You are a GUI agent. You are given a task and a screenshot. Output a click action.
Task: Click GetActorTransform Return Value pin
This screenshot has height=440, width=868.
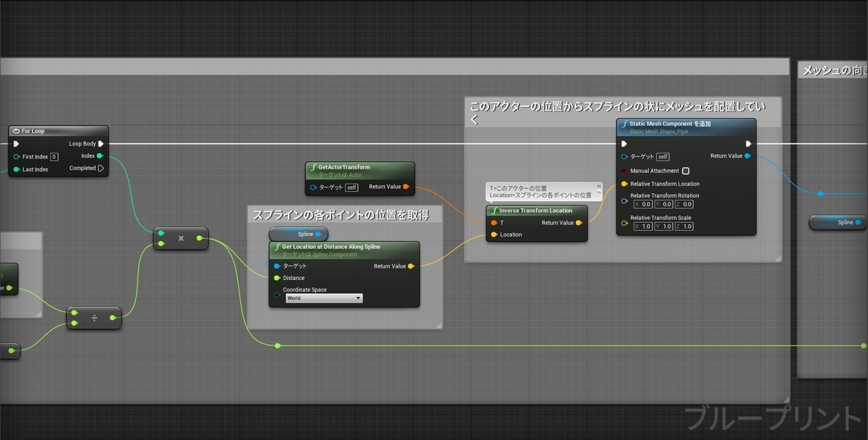[x=406, y=187]
